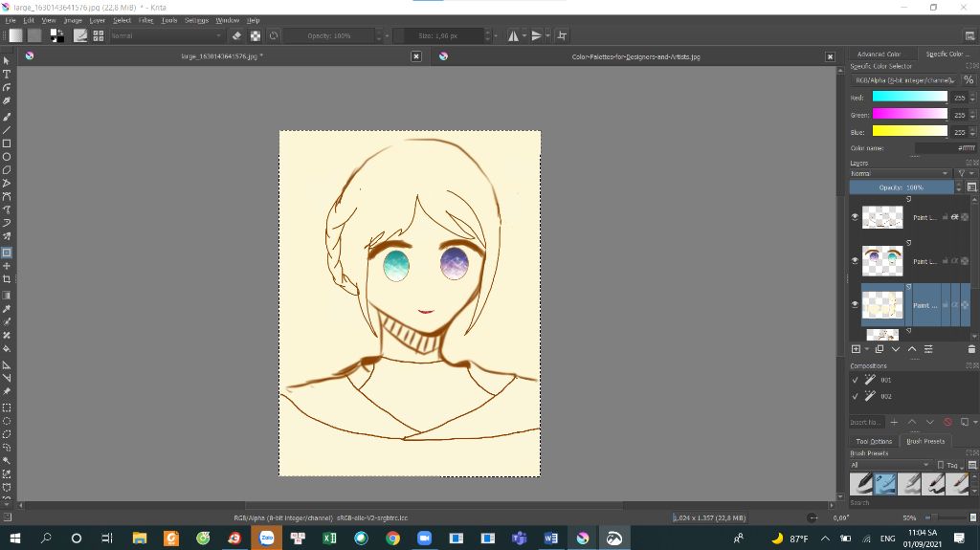980x550 pixels.
Task: Toggle eraser mode
Action: [237, 35]
